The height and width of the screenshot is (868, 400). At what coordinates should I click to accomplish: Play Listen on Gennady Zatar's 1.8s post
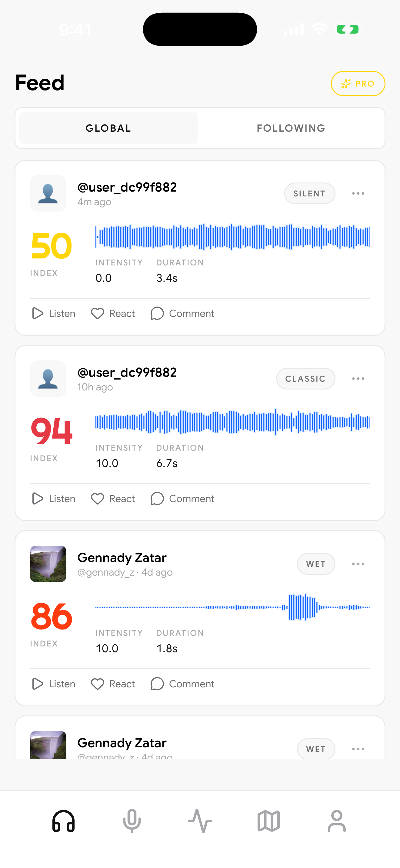(x=53, y=684)
